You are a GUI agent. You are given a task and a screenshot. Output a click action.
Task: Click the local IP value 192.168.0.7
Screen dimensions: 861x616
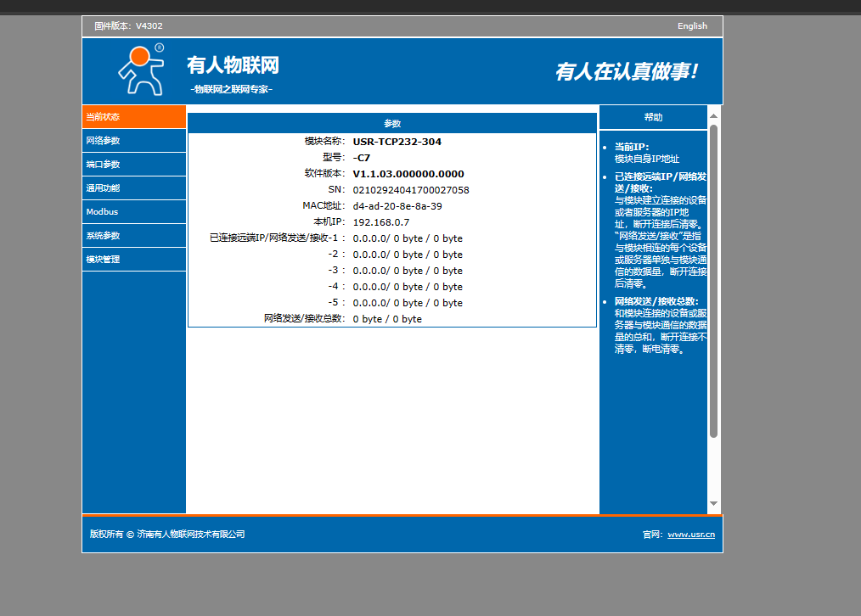380,222
